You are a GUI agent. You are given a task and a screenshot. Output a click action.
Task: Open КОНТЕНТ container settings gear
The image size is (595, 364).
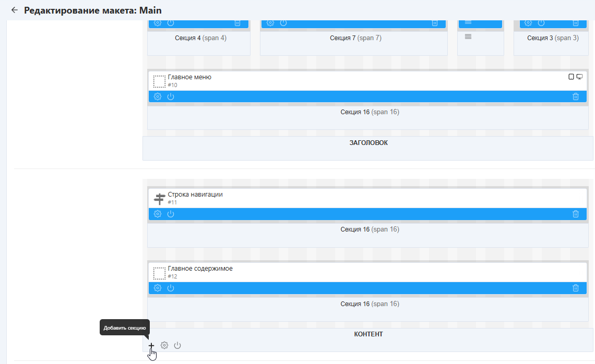tap(164, 345)
